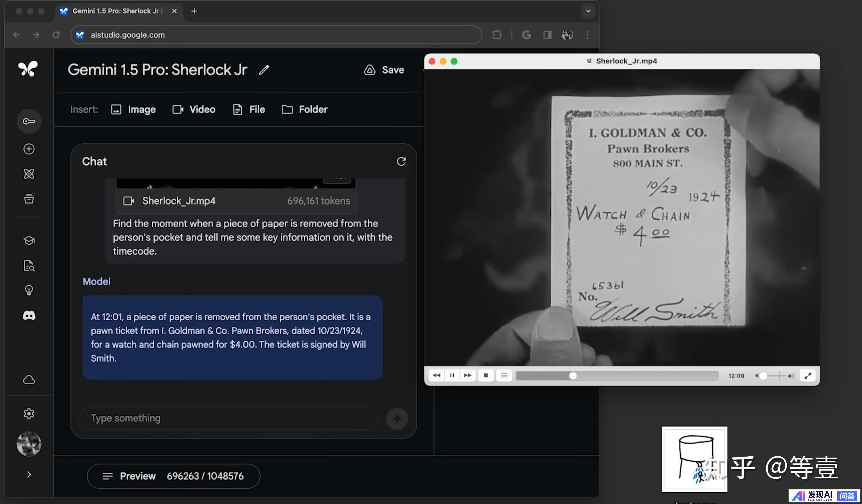Toggle the browser side panel
Viewport: 862px width, 504px height.
547,34
